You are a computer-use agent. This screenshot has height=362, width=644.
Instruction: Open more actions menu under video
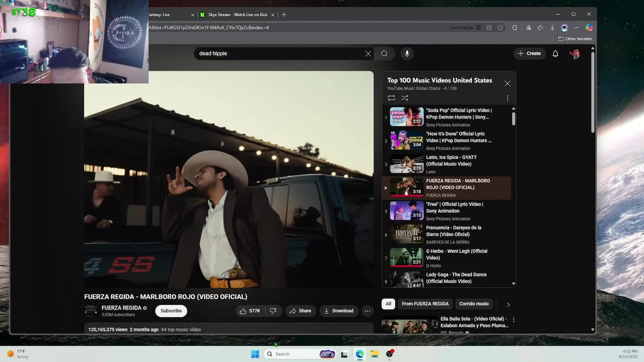point(367,311)
